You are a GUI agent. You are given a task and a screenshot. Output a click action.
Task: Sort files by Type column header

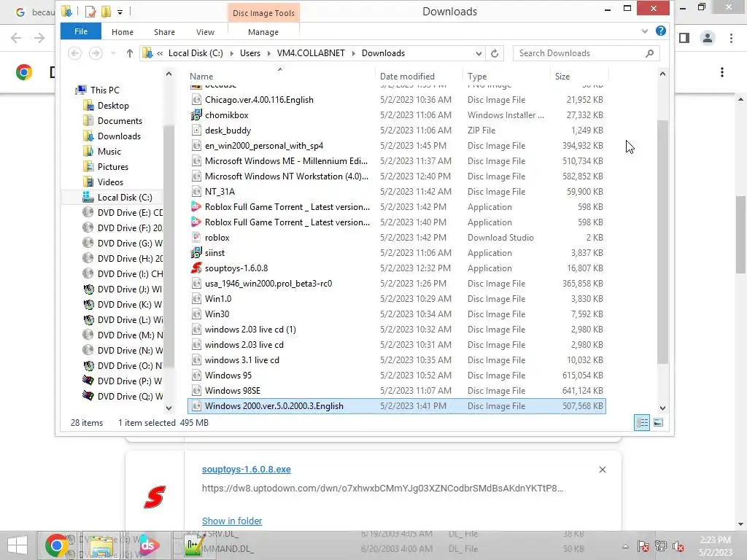[477, 76]
